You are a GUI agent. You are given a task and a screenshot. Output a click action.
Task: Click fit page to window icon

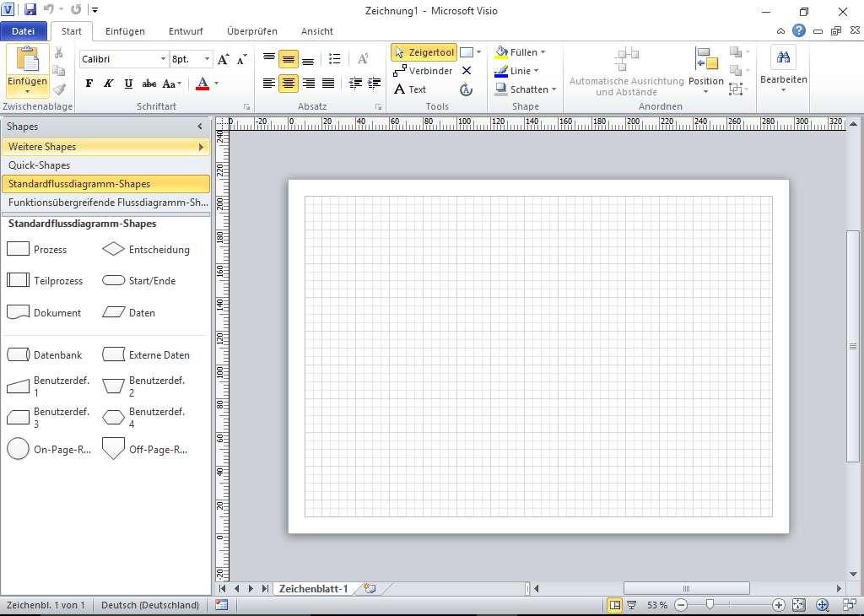(798, 605)
